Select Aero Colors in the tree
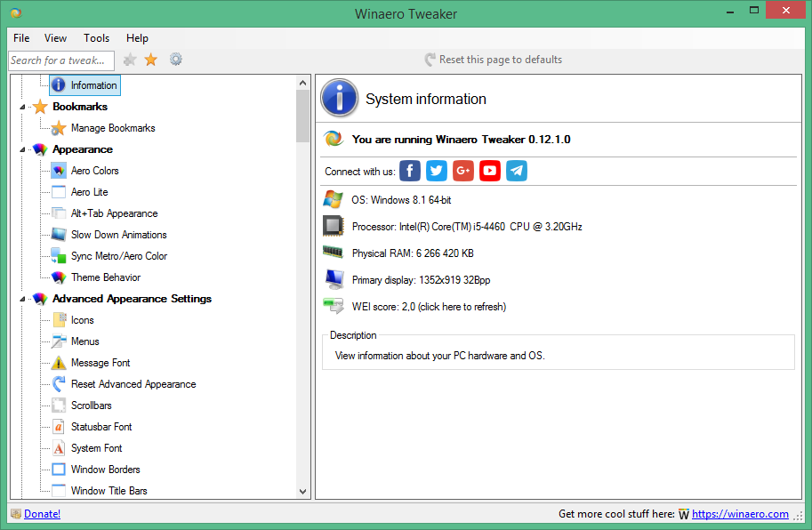Screen dimensions: 812x530 tap(94, 171)
